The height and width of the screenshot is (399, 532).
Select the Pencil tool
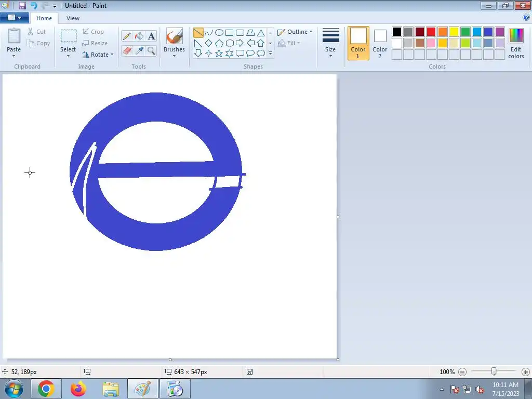[127, 36]
